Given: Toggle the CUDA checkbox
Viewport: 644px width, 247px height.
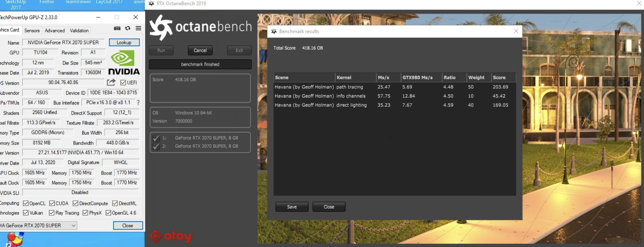Looking at the screenshot, I should click(x=52, y=203).
